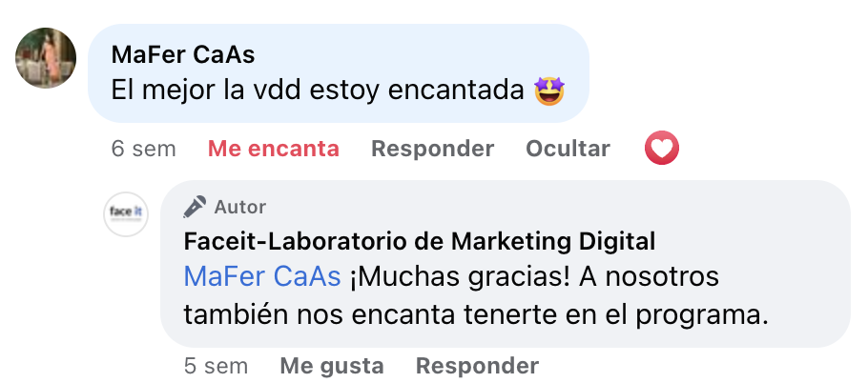Open Faceit-Laboratorio de Marketing Digital page
The height and width of the screenshot is (383, 868).
pyautogui.click(x=419, y=241)
